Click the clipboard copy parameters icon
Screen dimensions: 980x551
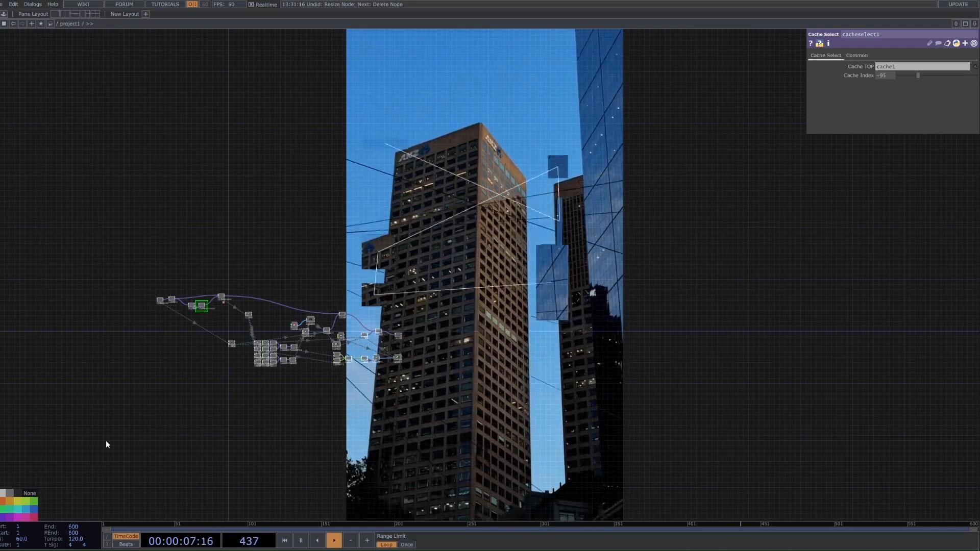click(947, 43)
